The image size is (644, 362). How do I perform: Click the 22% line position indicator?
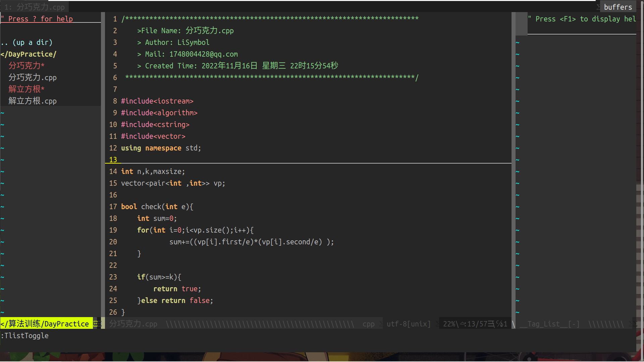449,324
